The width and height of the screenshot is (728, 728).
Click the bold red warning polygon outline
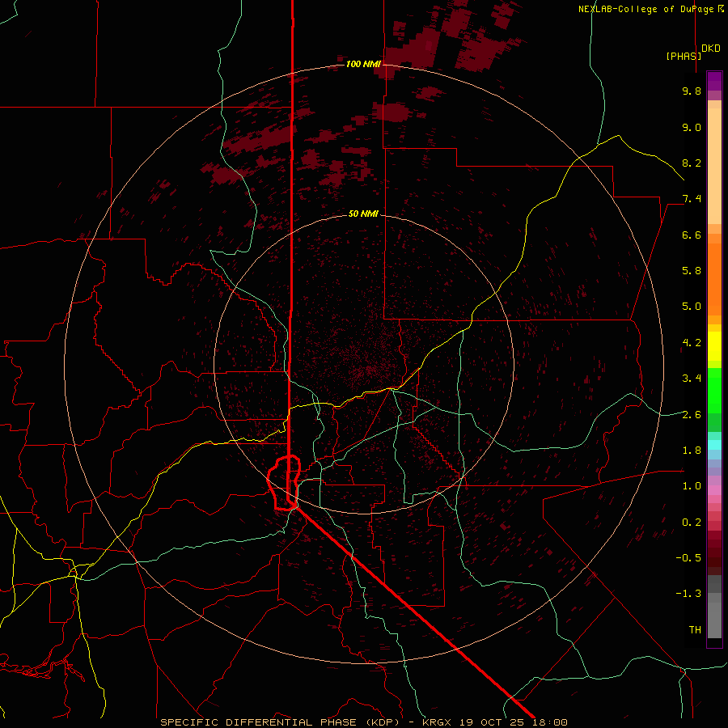click(284, 483)
